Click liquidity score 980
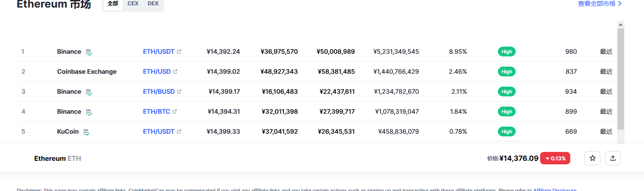644x191 pixels. [571, 52]
